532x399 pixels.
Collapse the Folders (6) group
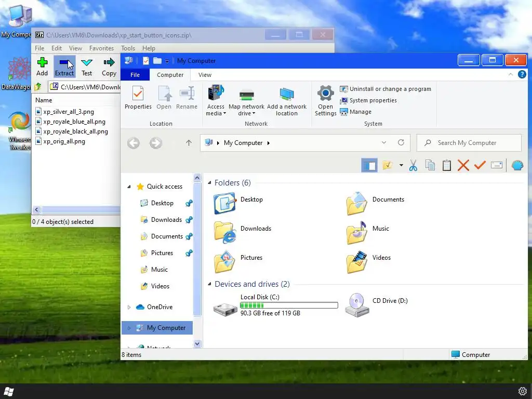pos(209,182)
